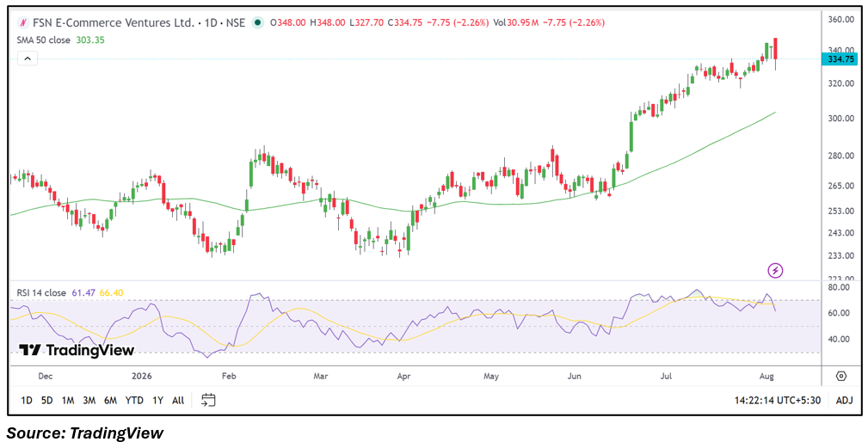Click the green market status dot
Viewport: 868px width, 448px height.
click(x=257, y=23)
